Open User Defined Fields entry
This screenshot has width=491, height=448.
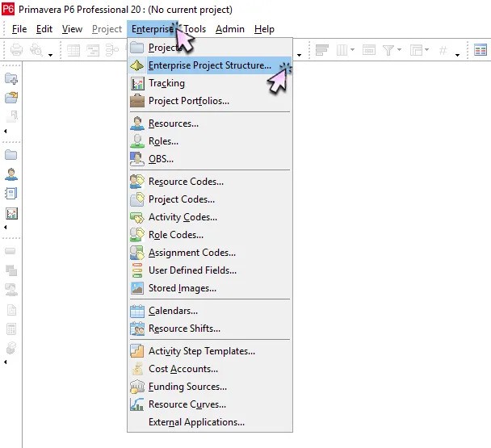210,270
